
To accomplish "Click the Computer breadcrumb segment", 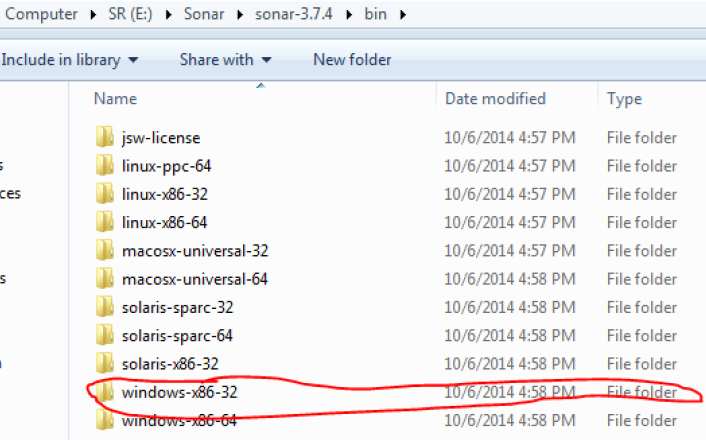I will coord(41,14).
